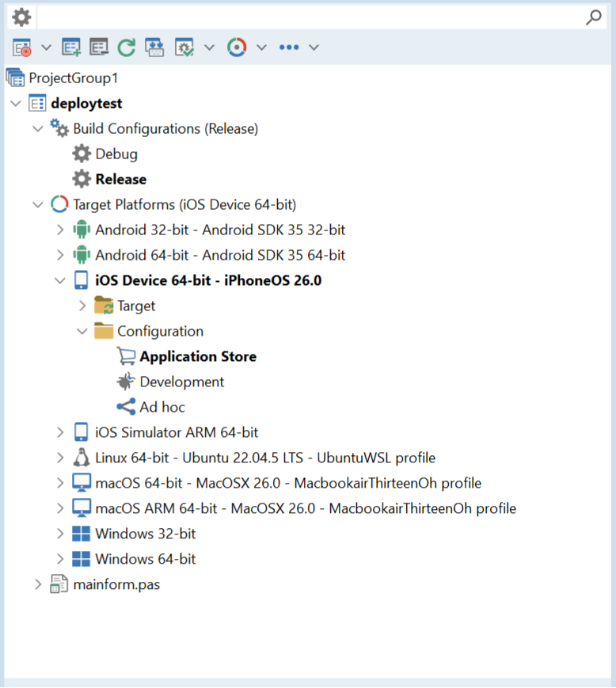Click the deploytest project icon

click(x=37, y=104)
